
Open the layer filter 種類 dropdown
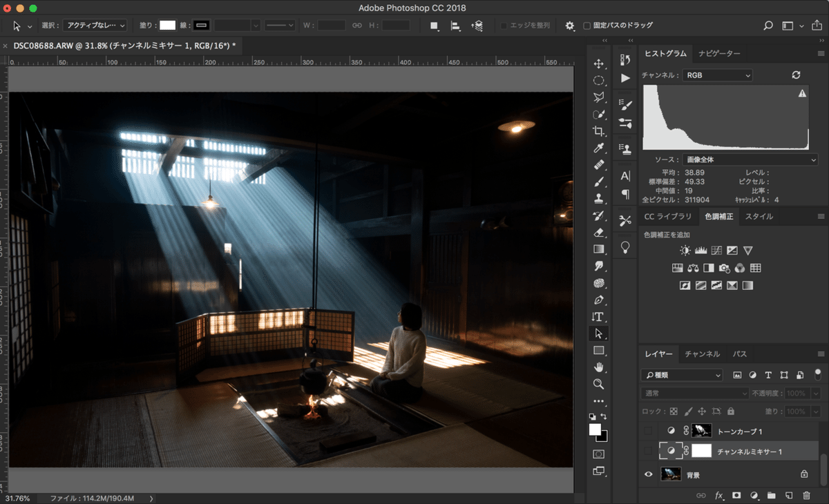tap(683, 375)
